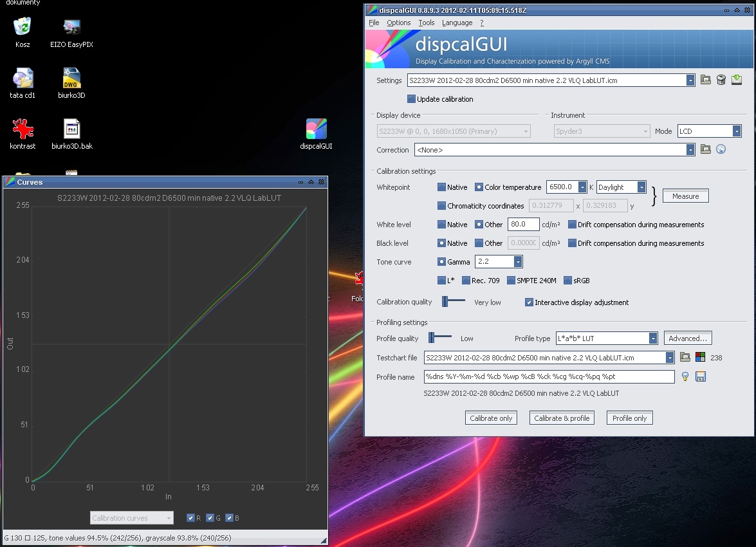Click the profile name info lightbulb icon

[x=685, y=376]
